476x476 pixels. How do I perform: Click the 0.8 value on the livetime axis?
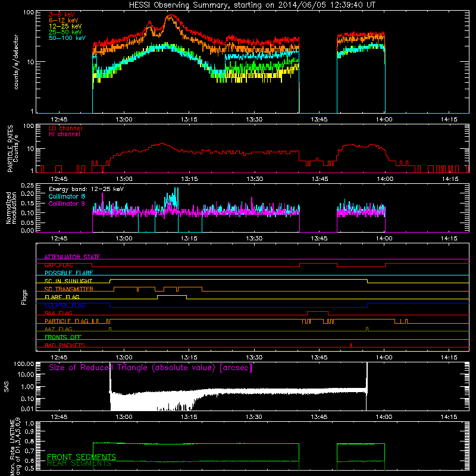pos(29,441)
